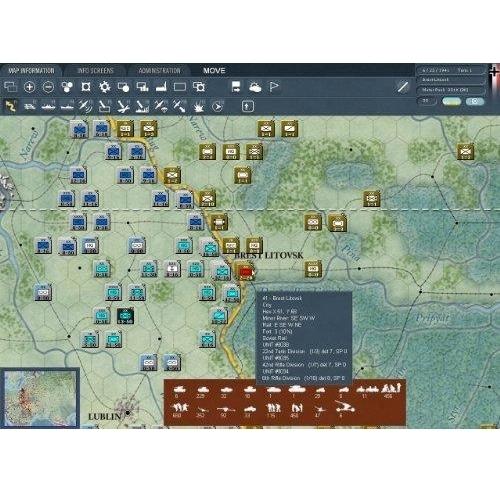The height and width of the screenshot is (500, 500).
Task: Open the Map Information tab
Action: coord(31,71)
